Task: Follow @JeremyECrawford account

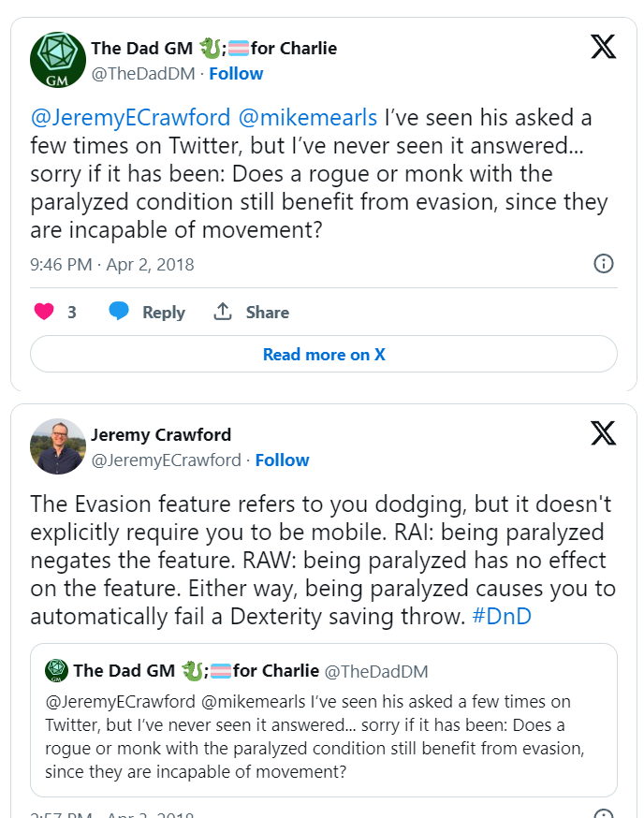Action: coord(282,460)
